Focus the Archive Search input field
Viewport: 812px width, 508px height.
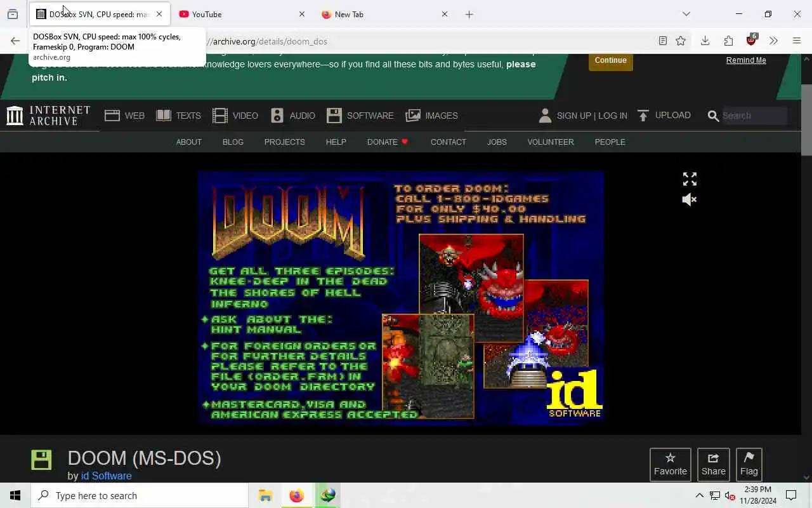pyautogui.click(x=754, y=116)
